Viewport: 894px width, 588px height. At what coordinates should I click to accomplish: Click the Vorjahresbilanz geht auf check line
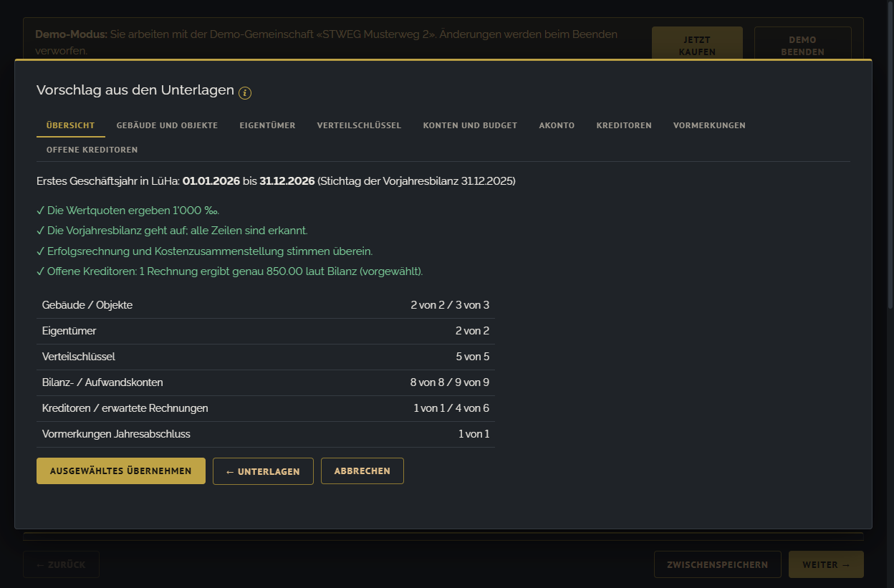pos(172,231)
